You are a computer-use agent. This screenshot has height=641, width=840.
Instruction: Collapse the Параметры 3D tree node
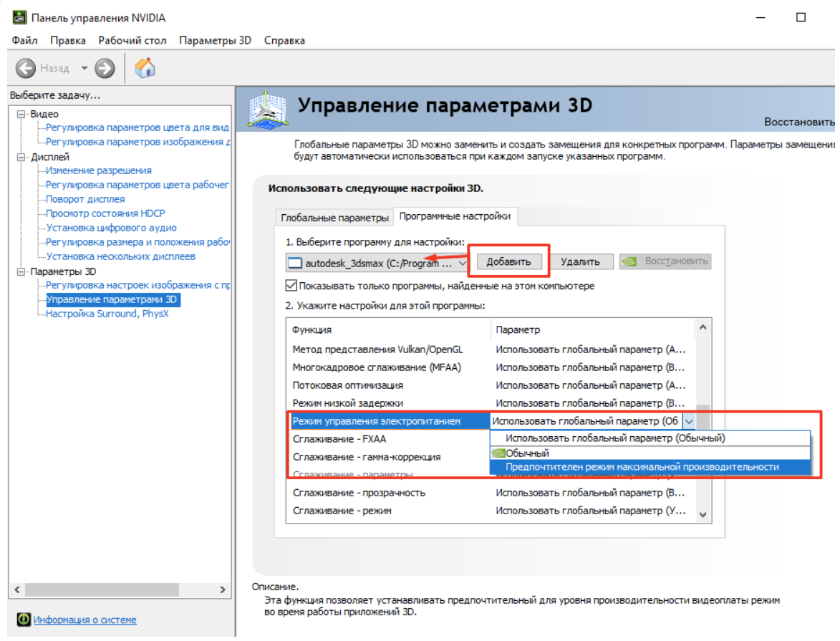21,271
